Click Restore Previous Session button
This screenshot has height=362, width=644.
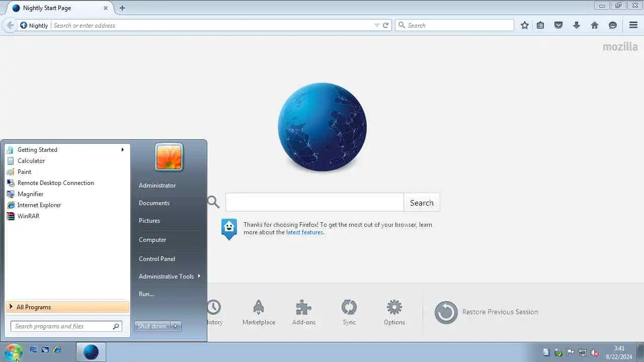coord(486,312)
